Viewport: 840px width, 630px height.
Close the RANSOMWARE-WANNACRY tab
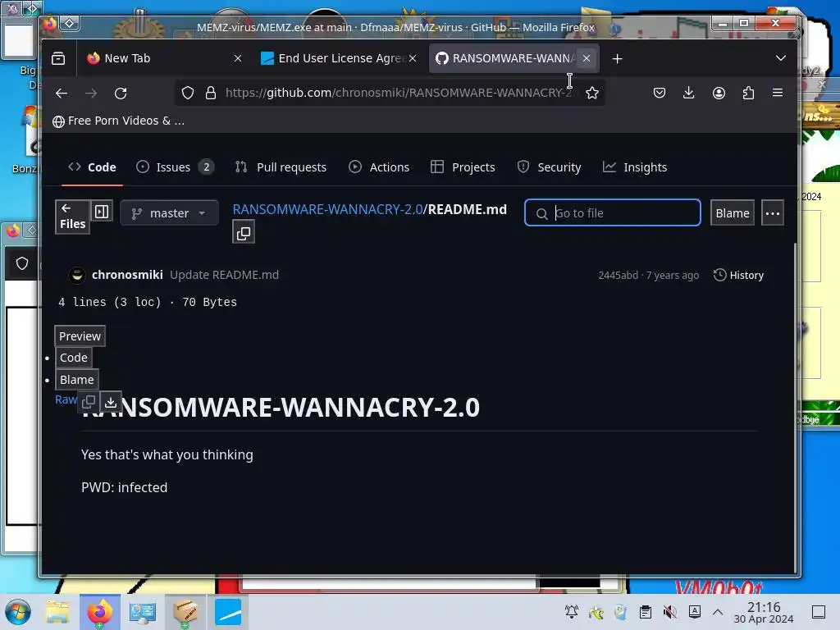pos(587,58)
